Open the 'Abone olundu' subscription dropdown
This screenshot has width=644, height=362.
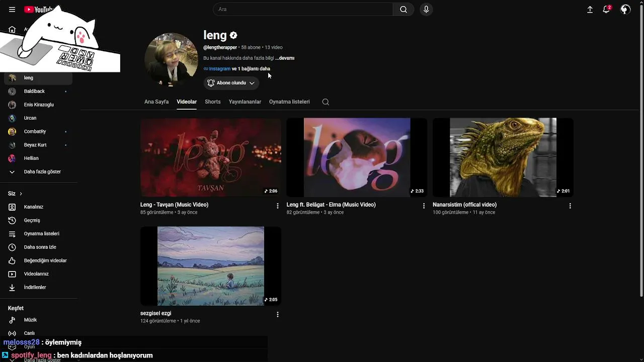231,83
